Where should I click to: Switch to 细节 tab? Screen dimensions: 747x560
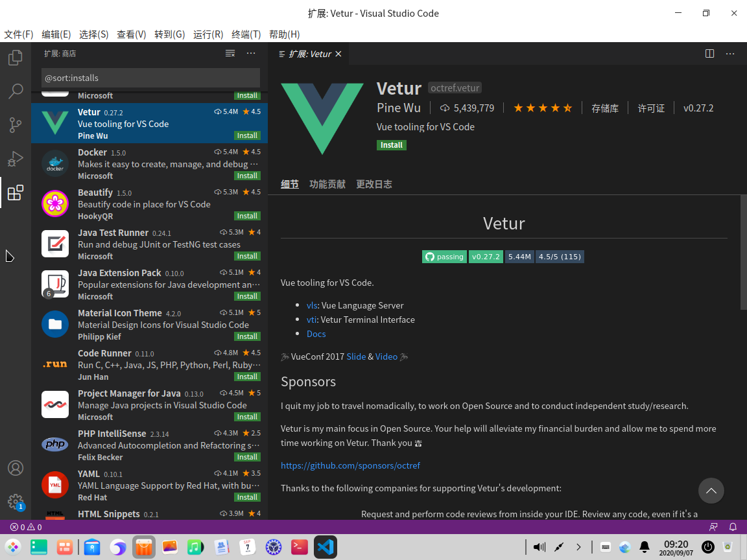click(290, 184)
